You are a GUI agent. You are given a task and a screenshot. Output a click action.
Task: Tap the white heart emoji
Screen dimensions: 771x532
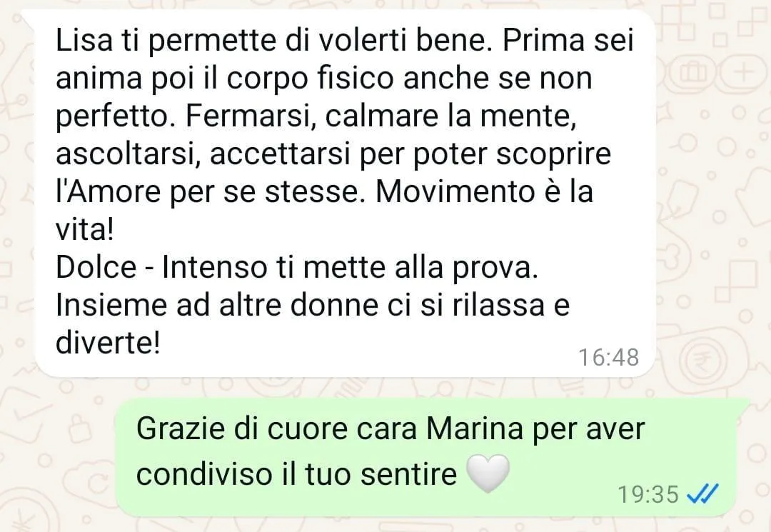point(488,473)
